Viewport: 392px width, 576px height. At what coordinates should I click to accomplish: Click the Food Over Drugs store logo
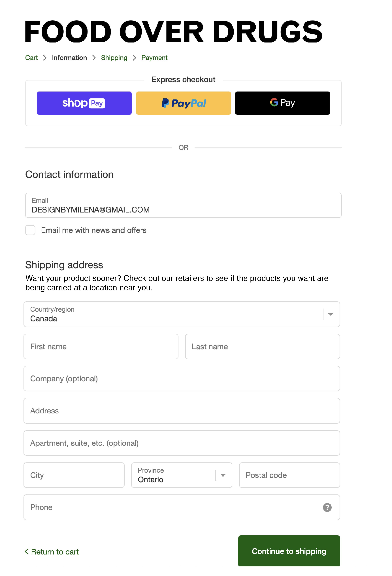[x=173, y=32]
